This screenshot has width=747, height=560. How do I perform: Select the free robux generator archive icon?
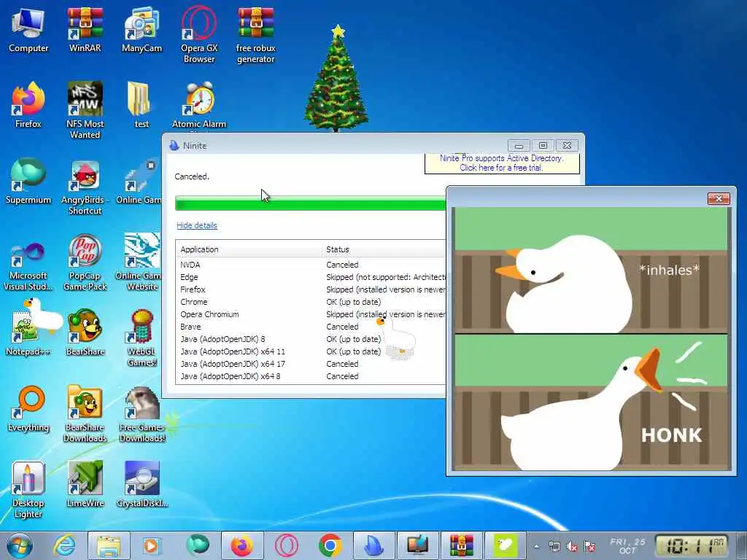point(256,34)
